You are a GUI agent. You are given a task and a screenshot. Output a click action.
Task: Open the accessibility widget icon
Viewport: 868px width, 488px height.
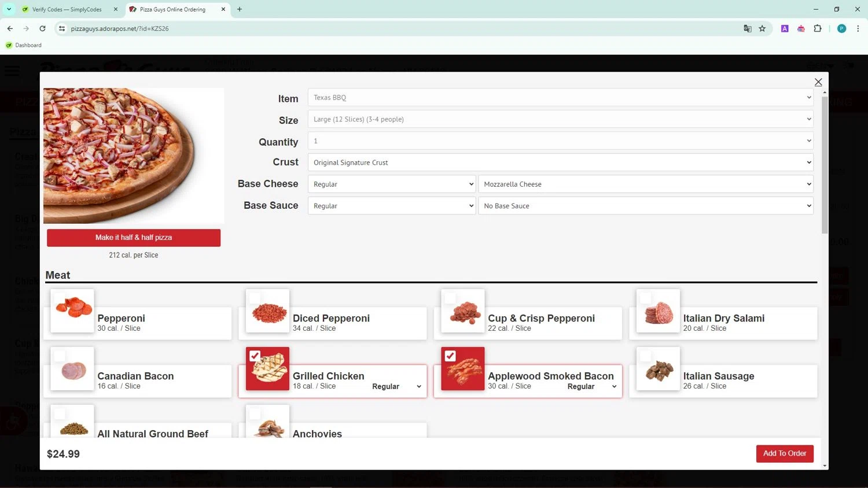14,422
